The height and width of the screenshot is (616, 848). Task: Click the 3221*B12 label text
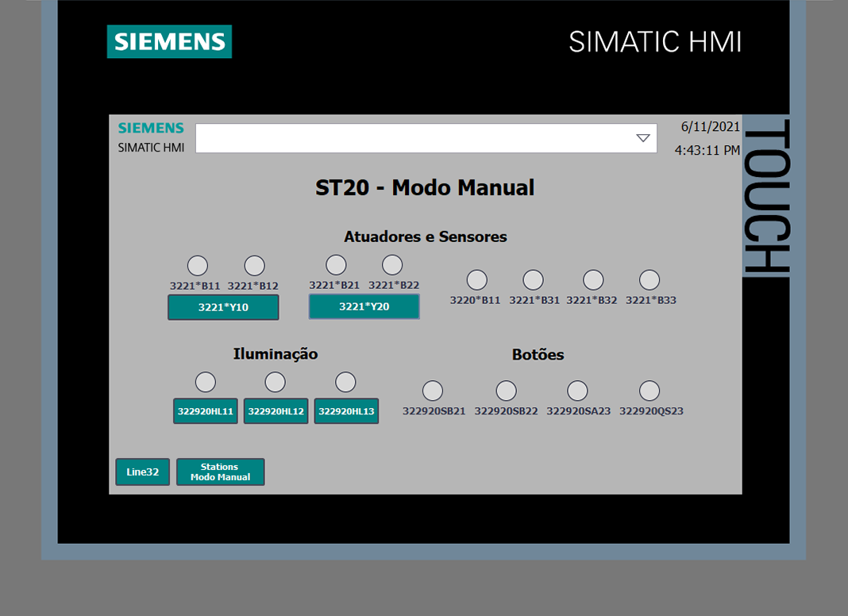[253, 286]
